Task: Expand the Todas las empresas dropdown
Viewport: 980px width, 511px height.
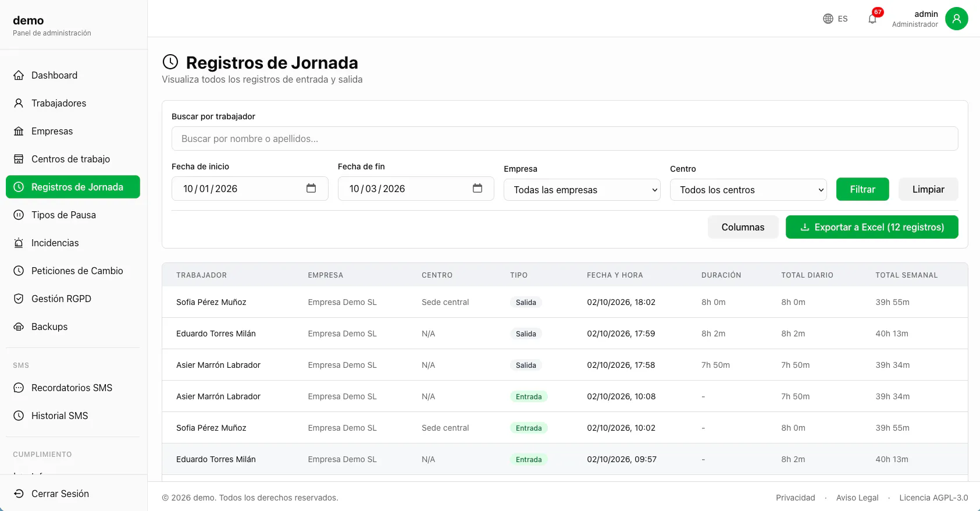Action: click(x=582, y=190)
